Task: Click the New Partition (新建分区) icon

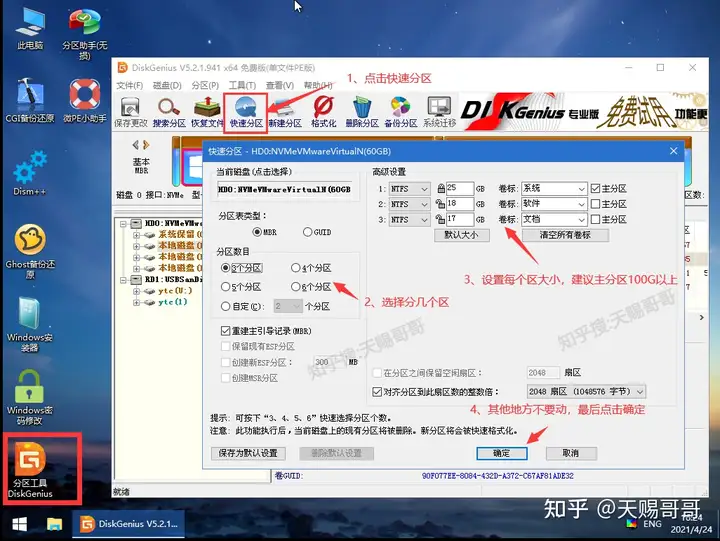Action: (285, 112)
